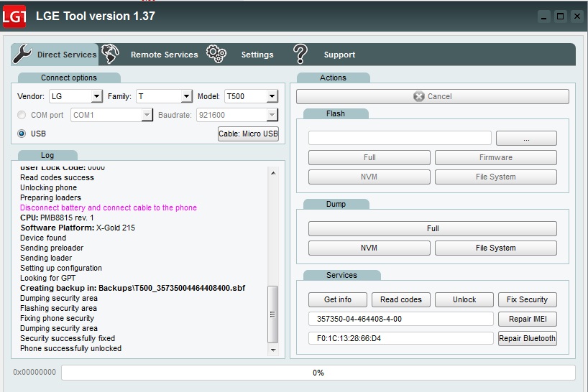Click the question mark Support icon
Image resolution: width=588 pixels, height=392 pixels.
point(300,54)
